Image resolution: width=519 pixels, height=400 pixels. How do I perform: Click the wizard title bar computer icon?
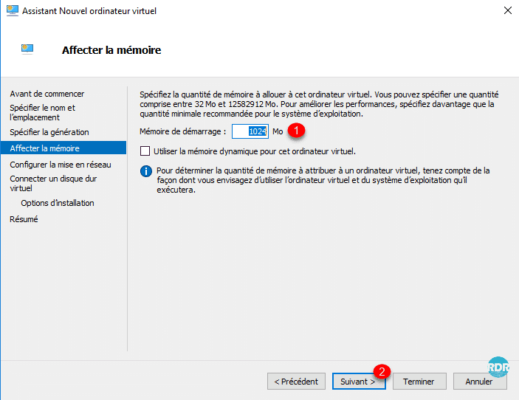click(13, 11)
